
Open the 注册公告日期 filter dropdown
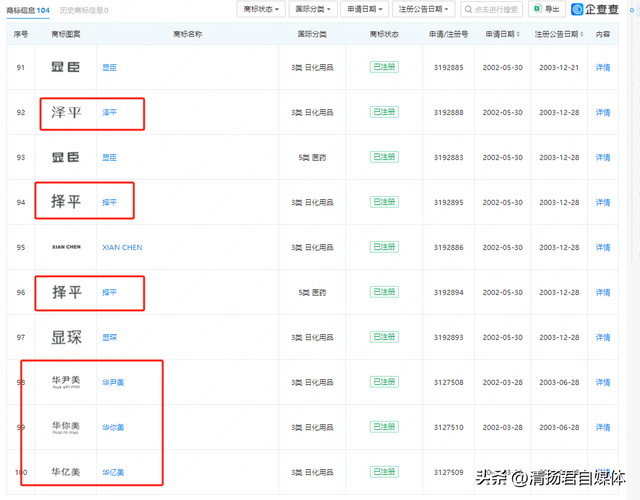[424, 9]
